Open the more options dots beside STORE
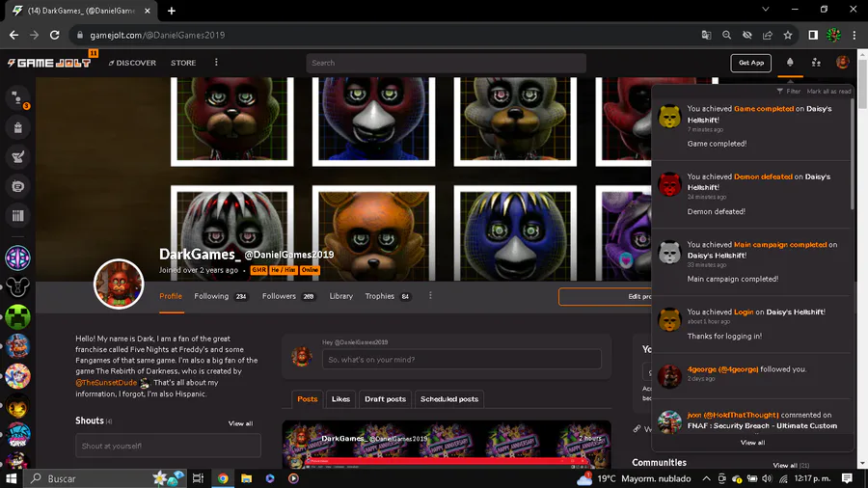 click(216, 63)
